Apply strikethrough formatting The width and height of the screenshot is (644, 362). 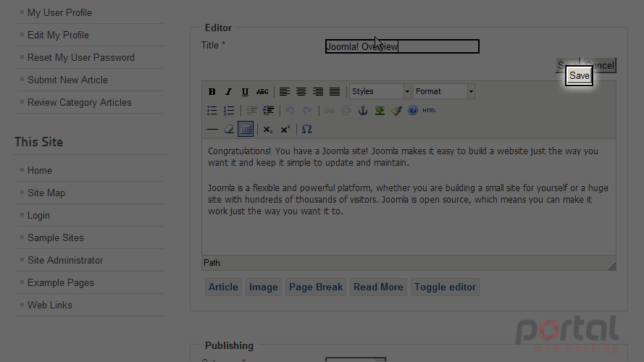pyautogui.click(x=262, y=91)
